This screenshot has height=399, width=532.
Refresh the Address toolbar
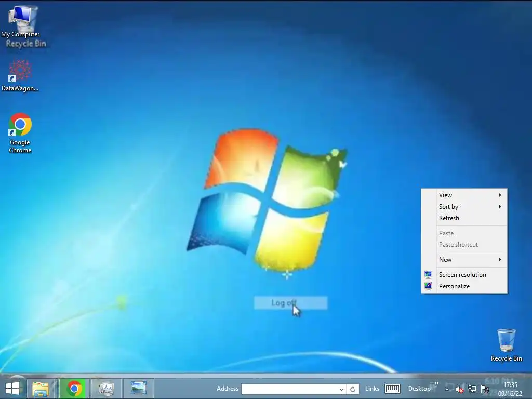[x=353, y=389]
